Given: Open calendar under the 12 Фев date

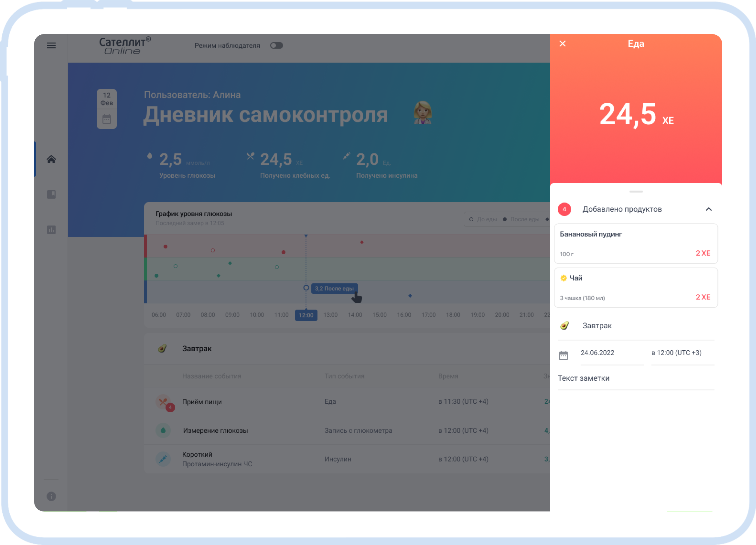Looking at the screenshot, I should pos(107,119).
